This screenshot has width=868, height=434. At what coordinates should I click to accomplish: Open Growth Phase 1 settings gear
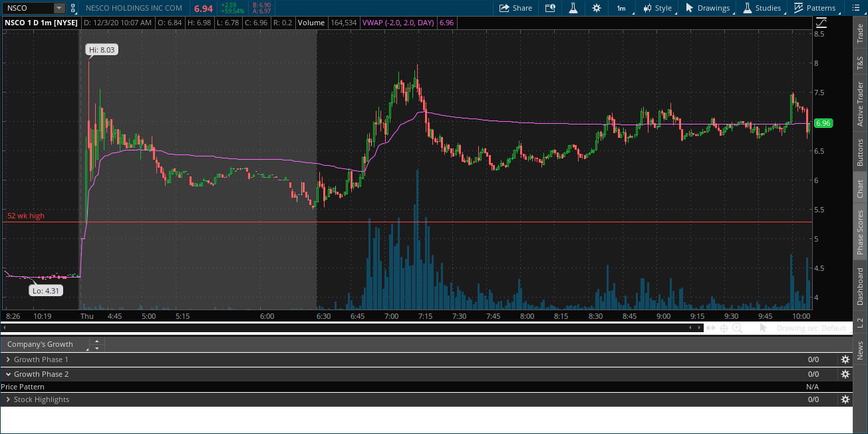click(845, 359)
